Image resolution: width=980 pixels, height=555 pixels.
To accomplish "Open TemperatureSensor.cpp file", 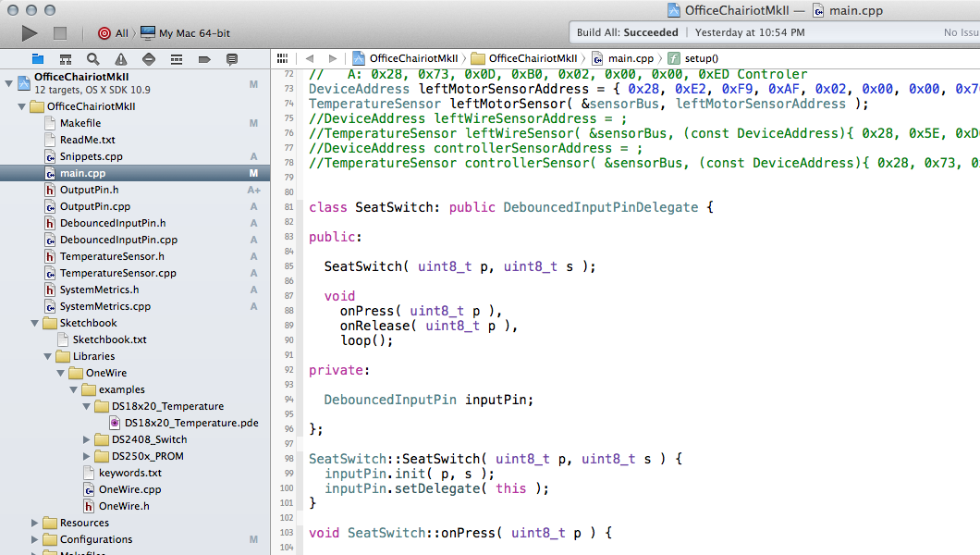I will [x=117, y=273].
